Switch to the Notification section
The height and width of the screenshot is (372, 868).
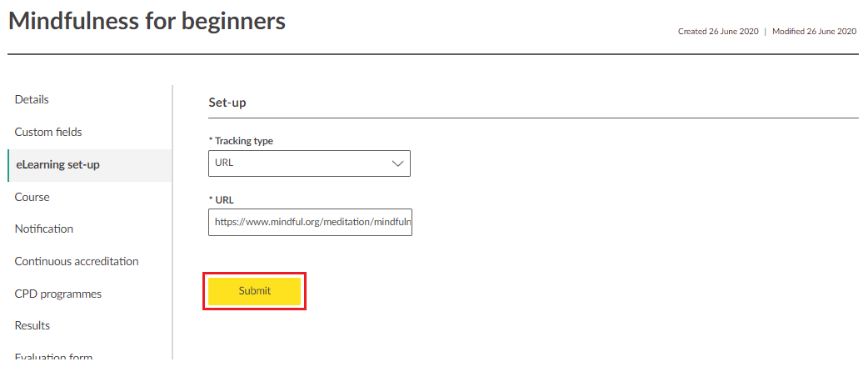pyautogui.click(x=44, y=229)
